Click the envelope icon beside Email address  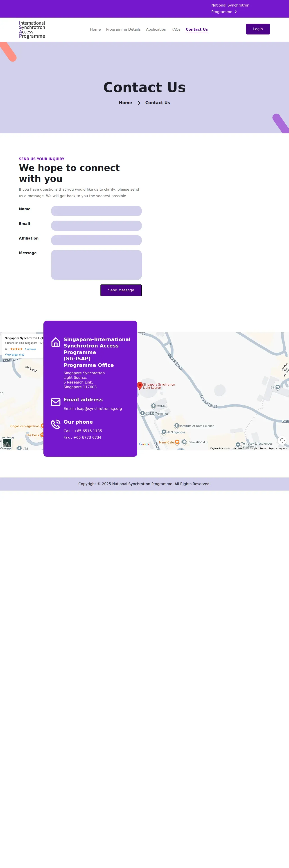56,402
